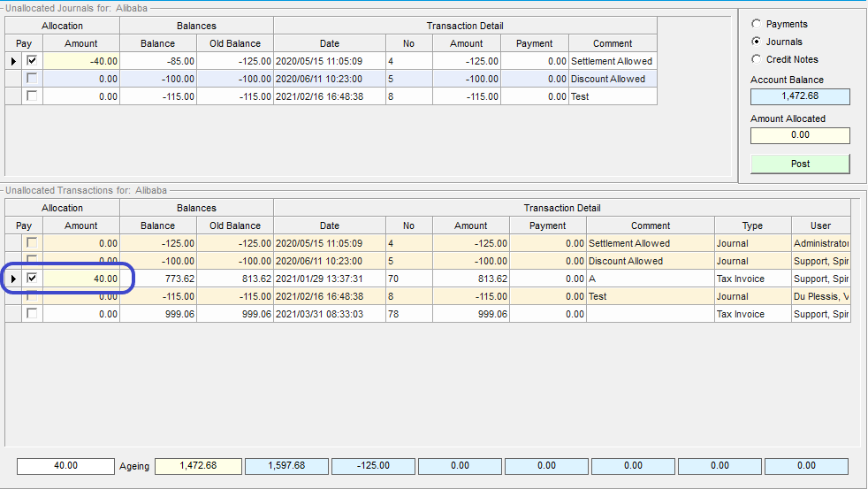Viewport: 868px width, 489px height.
Task: Select date 2021/02/16 16:48:38 in journals grid
Action: tap(330, 96)
